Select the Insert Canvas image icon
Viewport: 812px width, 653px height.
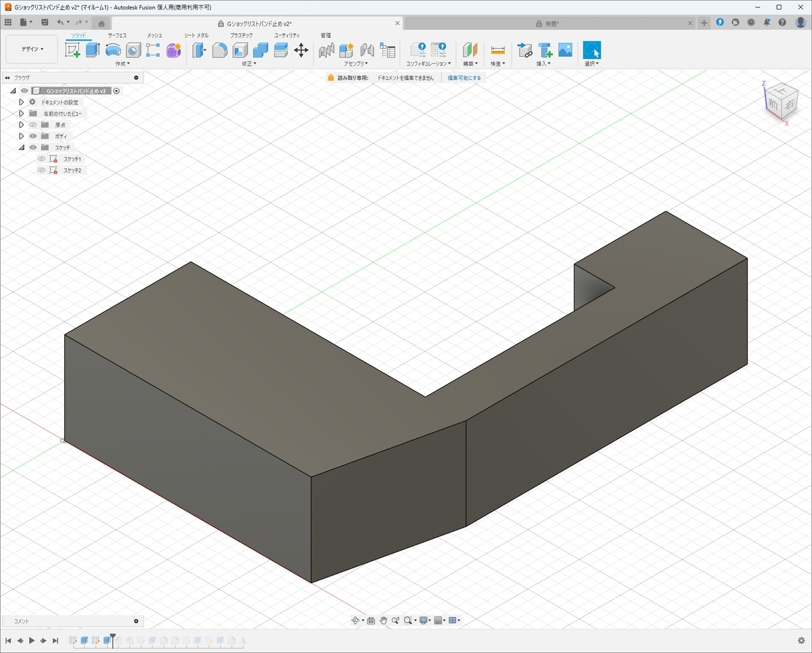pyautogui.click(x=566, y=50)
